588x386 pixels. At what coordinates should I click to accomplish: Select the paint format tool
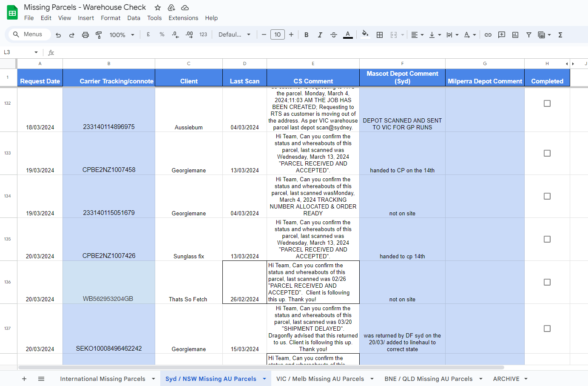tap(99, 35)
